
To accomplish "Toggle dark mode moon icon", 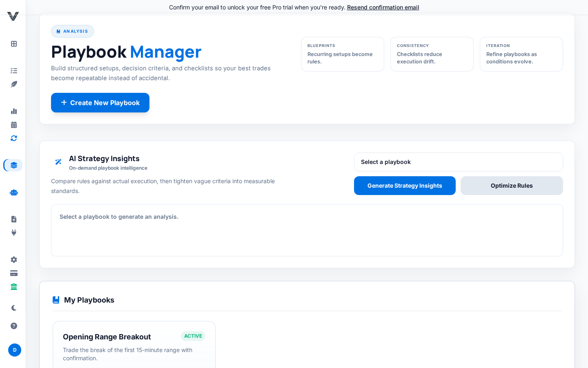I will [14, 308].
